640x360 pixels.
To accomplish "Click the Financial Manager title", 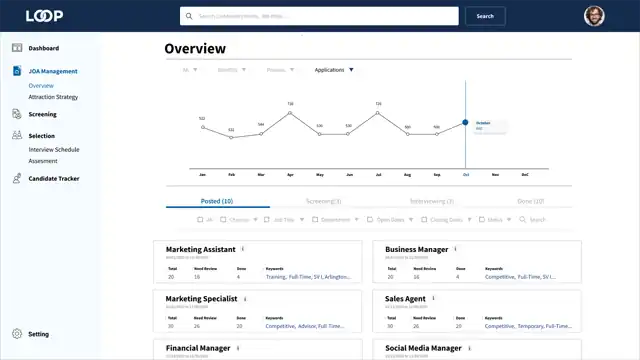I will 198,348.
